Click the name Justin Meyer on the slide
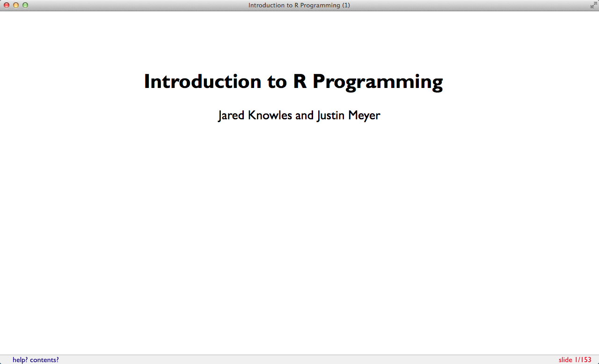This screenshot has width=599, height=364. tap(349, 115)
